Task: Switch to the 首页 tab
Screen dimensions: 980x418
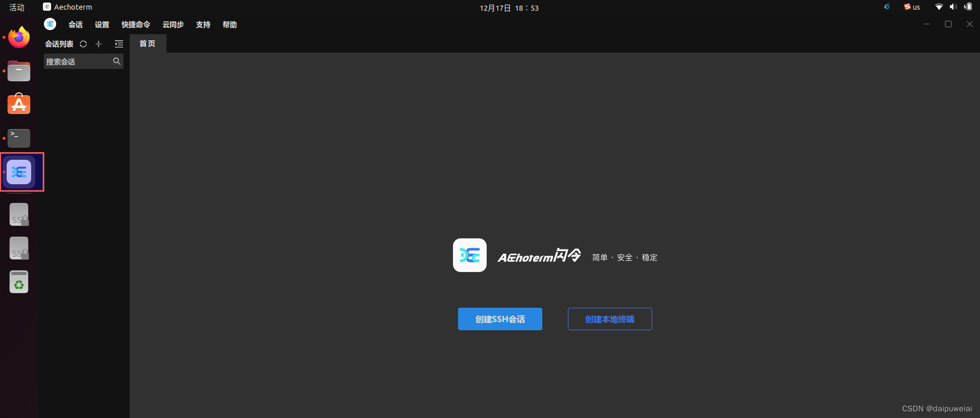Action: pos(148,43)
